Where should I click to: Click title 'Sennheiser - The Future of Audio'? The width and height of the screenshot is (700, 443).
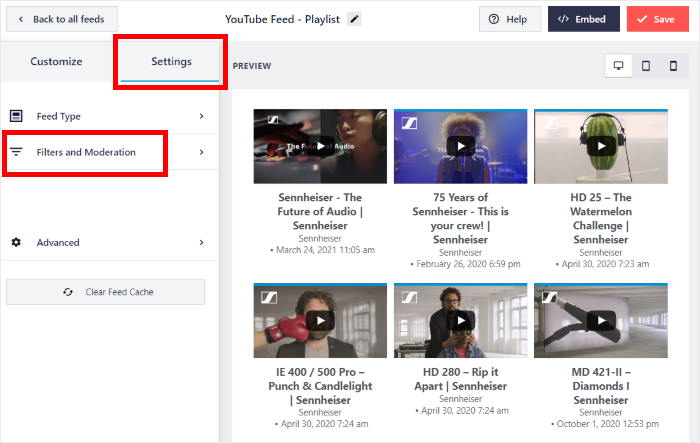tap(320, 211)
